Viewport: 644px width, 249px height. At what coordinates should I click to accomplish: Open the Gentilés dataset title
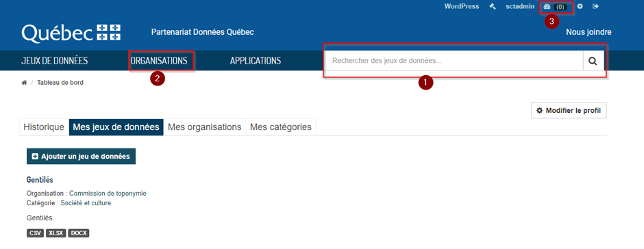coord(40,180)
